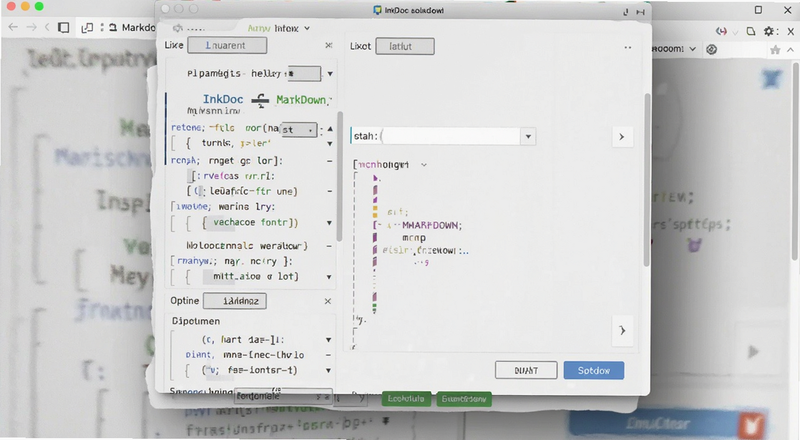Close the Optine panel with its X
Image resolution: width=800 pixels, height=440 pixels.
click(328, 301)
